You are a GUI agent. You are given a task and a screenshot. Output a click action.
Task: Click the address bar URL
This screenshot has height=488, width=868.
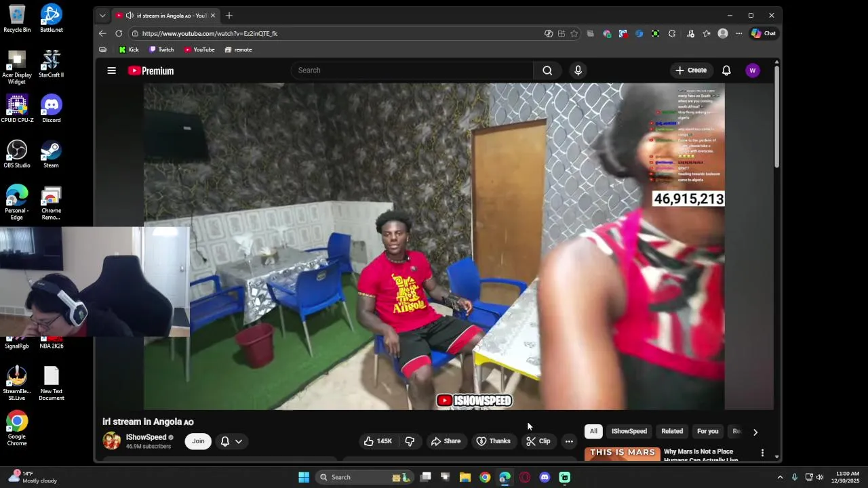[210, 33]
